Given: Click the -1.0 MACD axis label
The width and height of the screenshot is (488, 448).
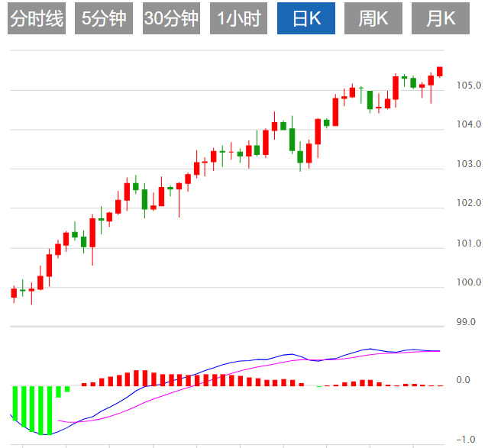Looking at the screenshot, I should pos(463,439).
